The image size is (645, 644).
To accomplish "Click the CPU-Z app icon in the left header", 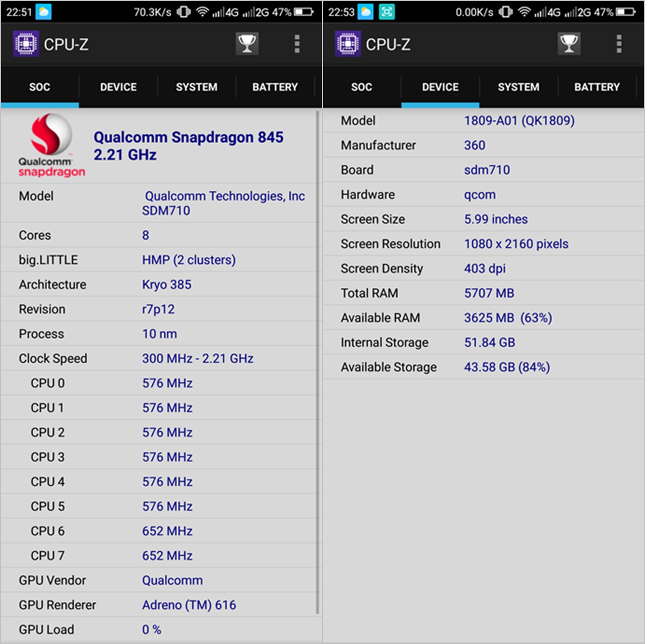I will point(26,44).
